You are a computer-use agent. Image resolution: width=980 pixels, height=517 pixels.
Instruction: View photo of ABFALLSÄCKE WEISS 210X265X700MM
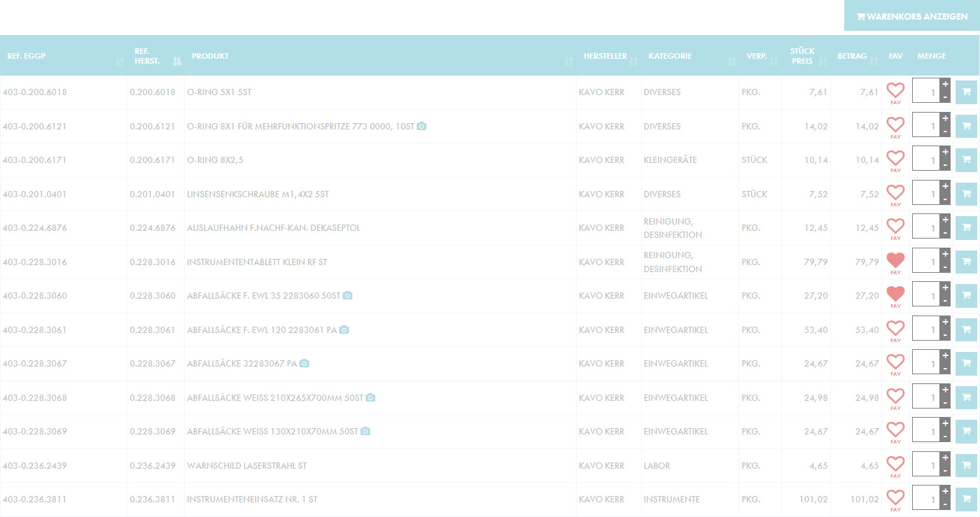(370, 397)
